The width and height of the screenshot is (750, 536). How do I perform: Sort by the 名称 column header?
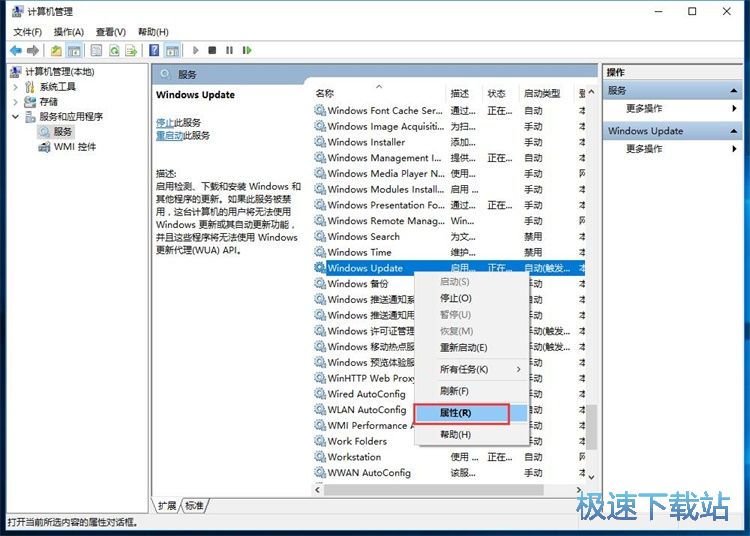pyautogui.click(x=380, y=93)
